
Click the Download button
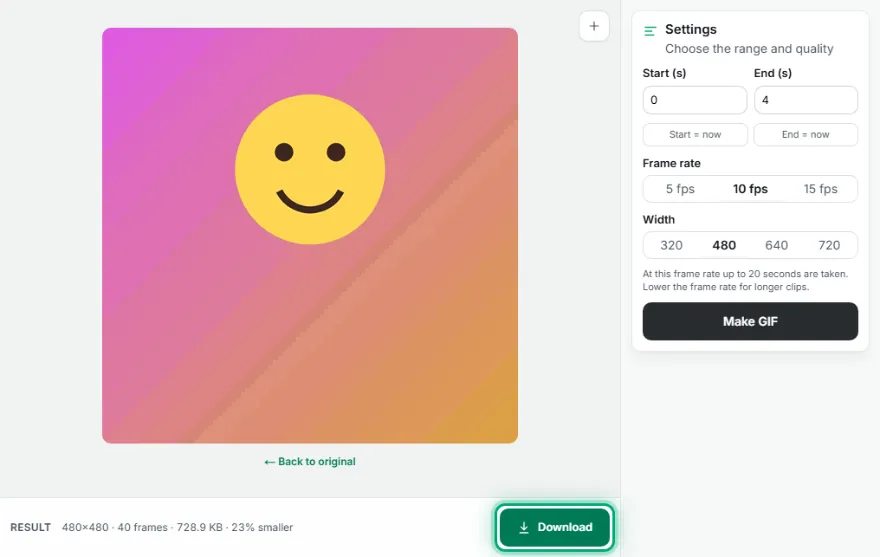[554, 527]
